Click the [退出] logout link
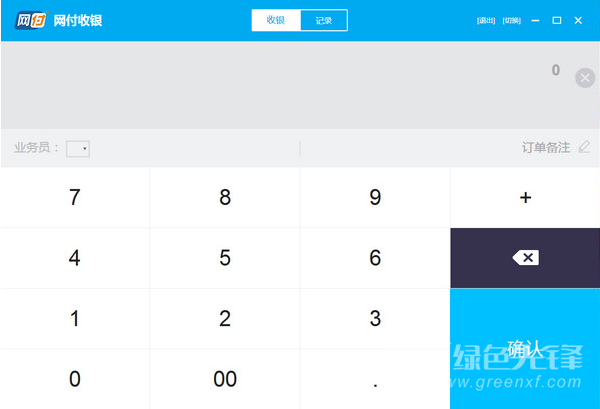Screen dimensions: 600x409 tap(486, 20)
